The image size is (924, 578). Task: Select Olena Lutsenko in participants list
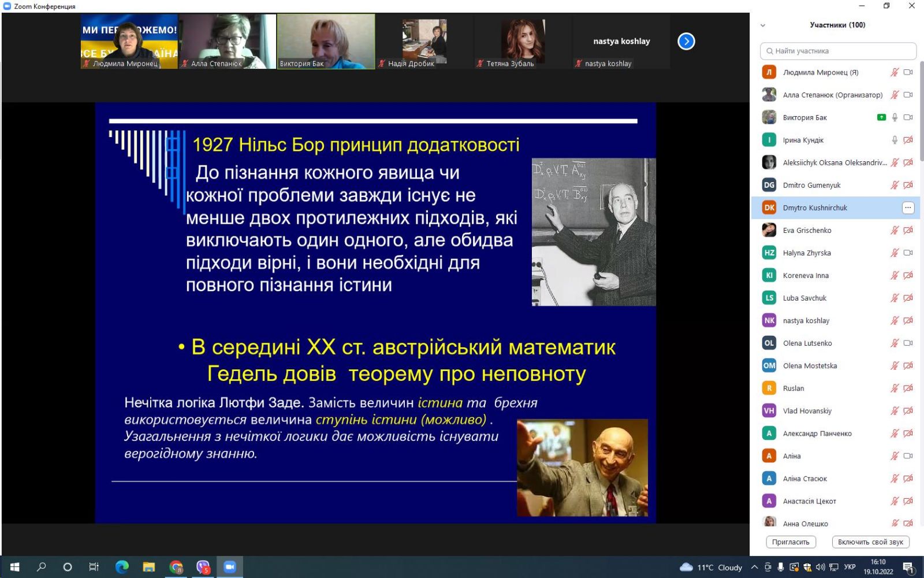click(x=807, y=343)
